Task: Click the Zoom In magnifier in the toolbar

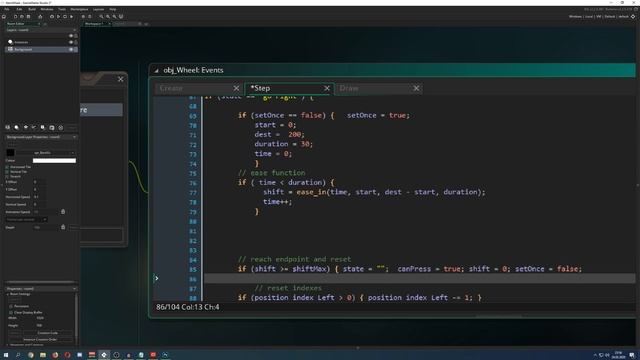Action: pos(114,17)
